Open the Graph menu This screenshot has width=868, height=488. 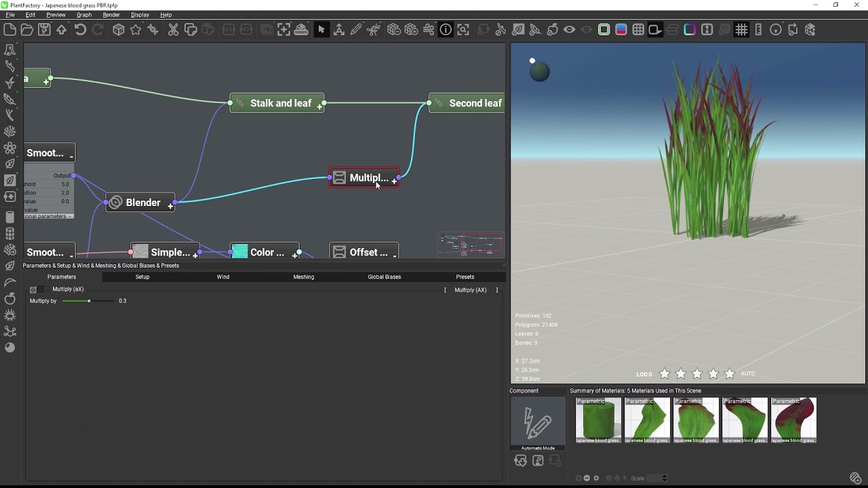(x=84, y=14)
